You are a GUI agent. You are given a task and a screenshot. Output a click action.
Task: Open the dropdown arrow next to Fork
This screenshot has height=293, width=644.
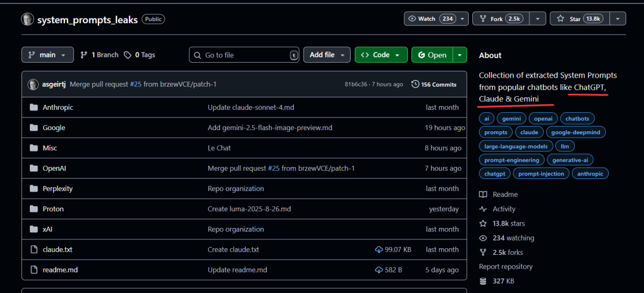538,19
